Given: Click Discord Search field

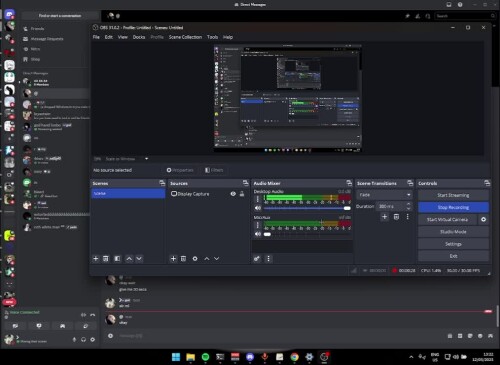Looking at the screenshot, I should click(x=465, y=16).
